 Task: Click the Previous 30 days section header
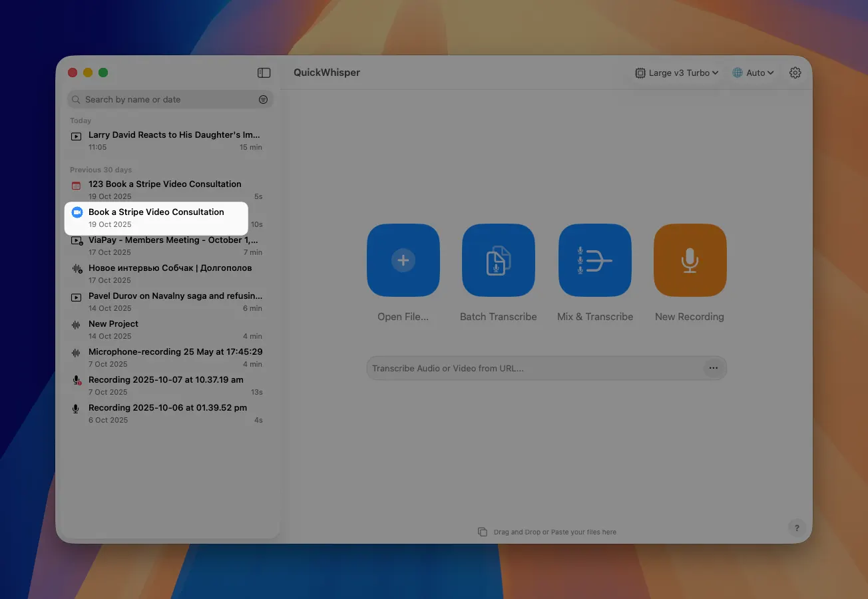[101, 170]
